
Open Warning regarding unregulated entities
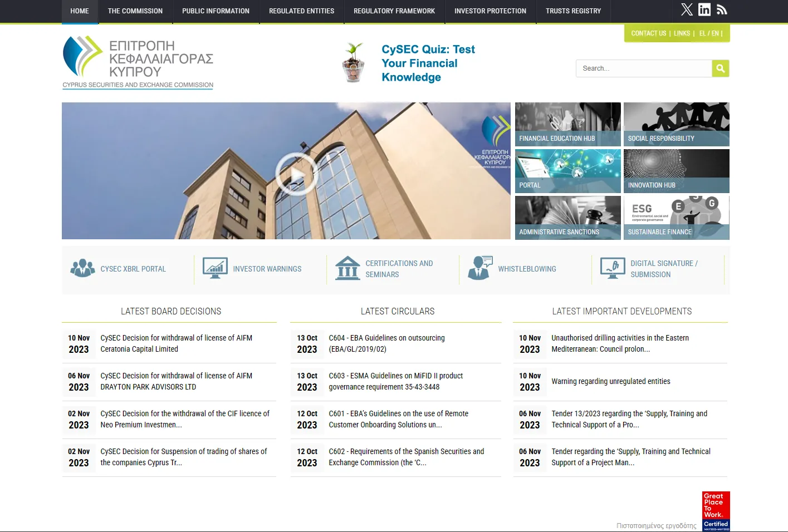point(611,381)
